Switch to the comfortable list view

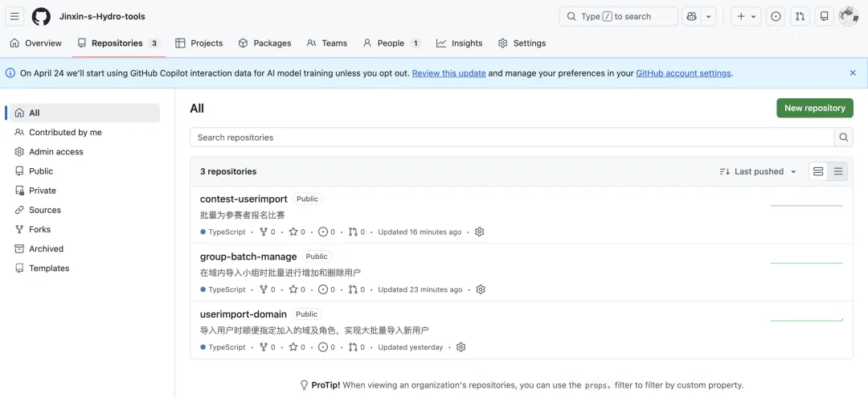[818, 171]
